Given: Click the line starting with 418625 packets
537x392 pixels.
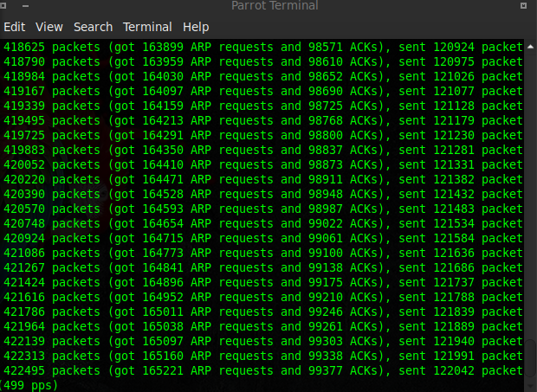Looking at the screenshot, I should 263,47.
